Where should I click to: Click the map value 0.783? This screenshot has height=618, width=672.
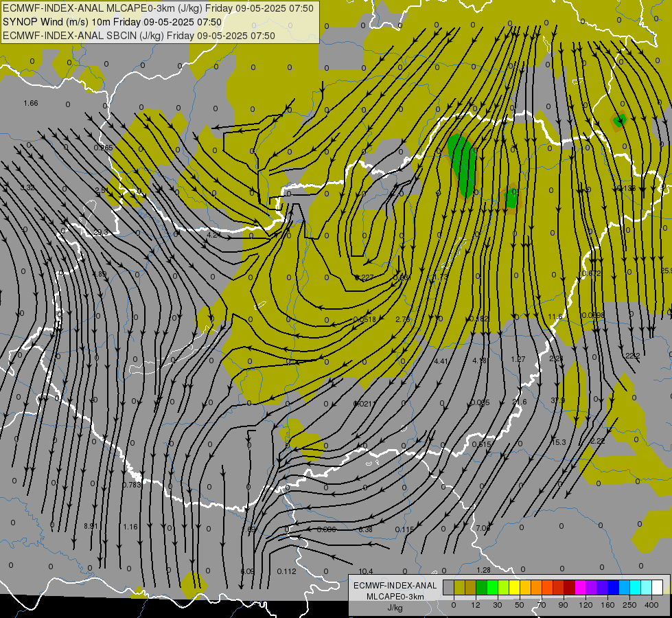132,485
